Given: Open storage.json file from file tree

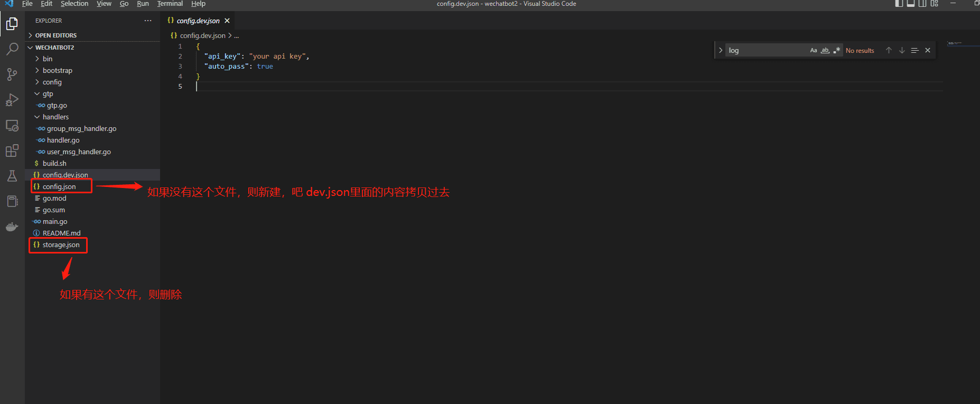Looking at the screenshot, I should click(x=61, y=245).
